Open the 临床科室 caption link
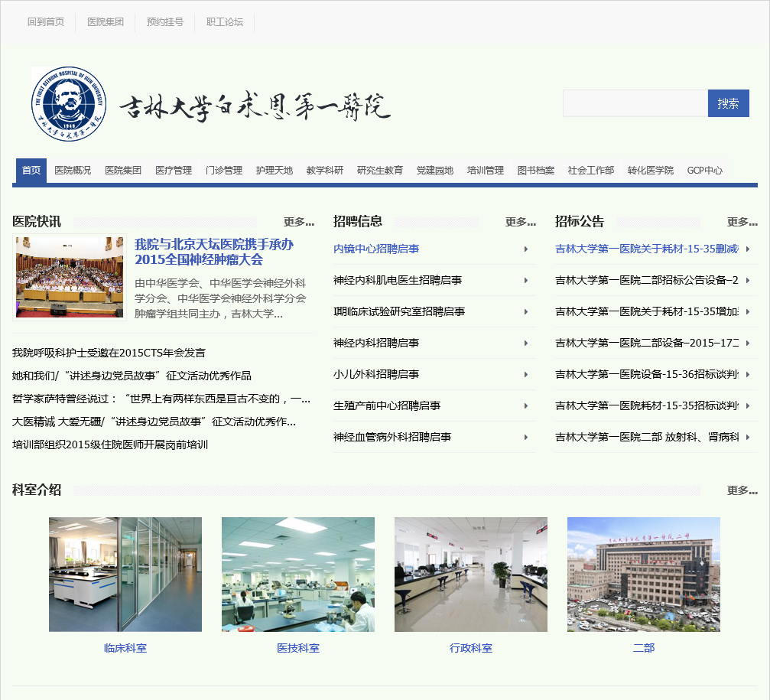This screenshot has width=770, height=700. click(125, 649)
